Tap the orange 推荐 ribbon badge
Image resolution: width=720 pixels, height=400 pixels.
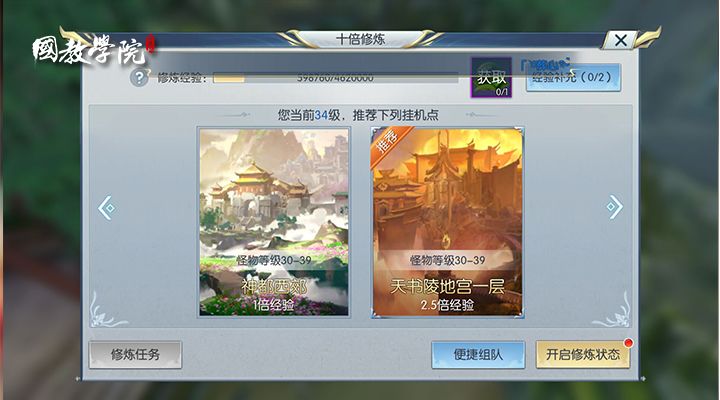[x=388, y=145]
